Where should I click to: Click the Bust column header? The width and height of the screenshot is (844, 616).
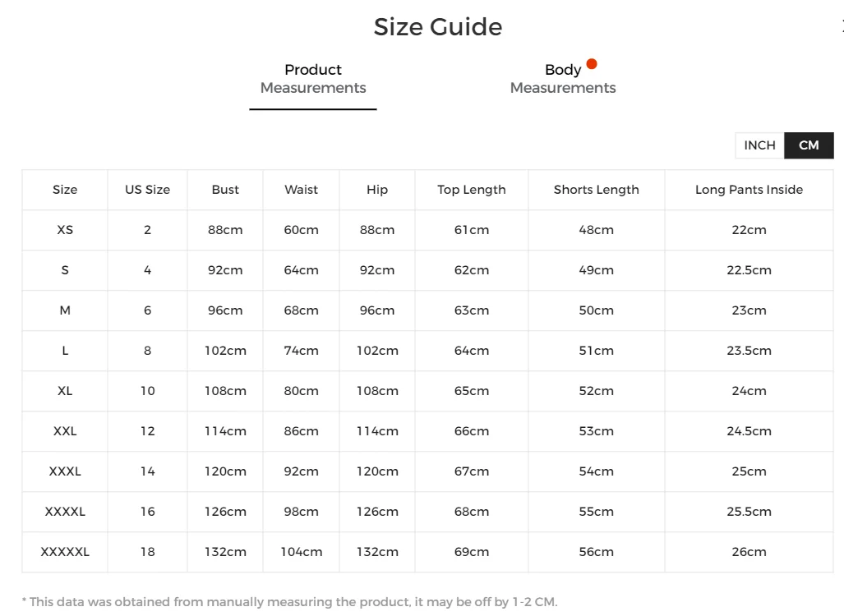(x=225, y=190)
